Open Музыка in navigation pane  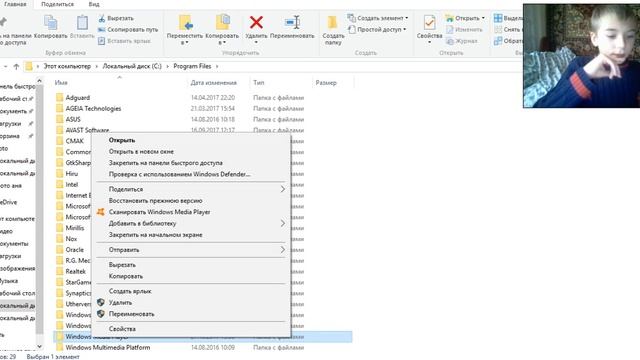9,281
